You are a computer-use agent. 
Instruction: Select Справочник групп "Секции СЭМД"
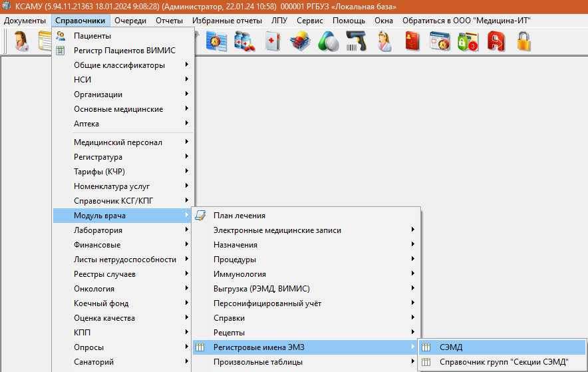click(x=504, y=362)
